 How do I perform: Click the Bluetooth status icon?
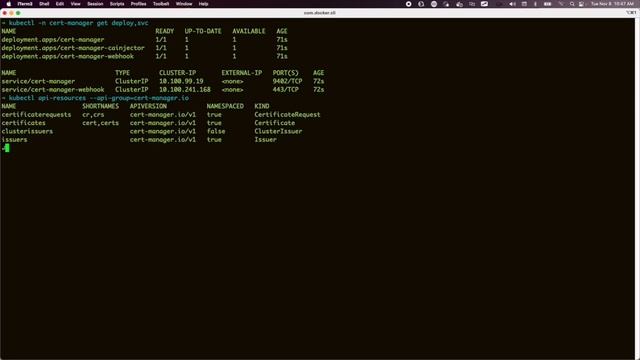(536, 4)
